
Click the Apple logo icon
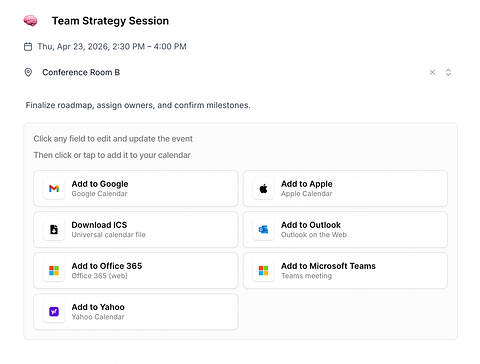[x=263, y=189]
